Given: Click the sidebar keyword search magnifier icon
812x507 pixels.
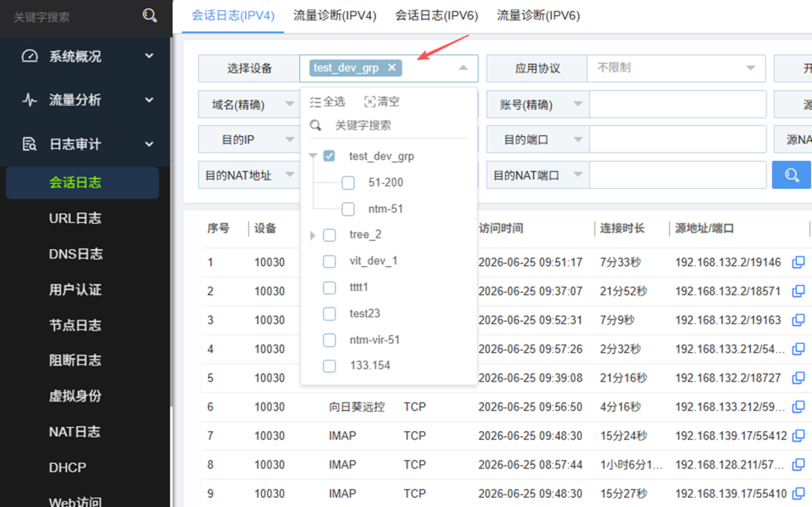Looking at the screenshot, I should pyautogui.click(x=150, y=16).
